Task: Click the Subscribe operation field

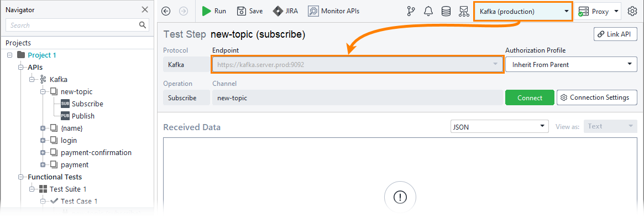Action: (186, 98)
